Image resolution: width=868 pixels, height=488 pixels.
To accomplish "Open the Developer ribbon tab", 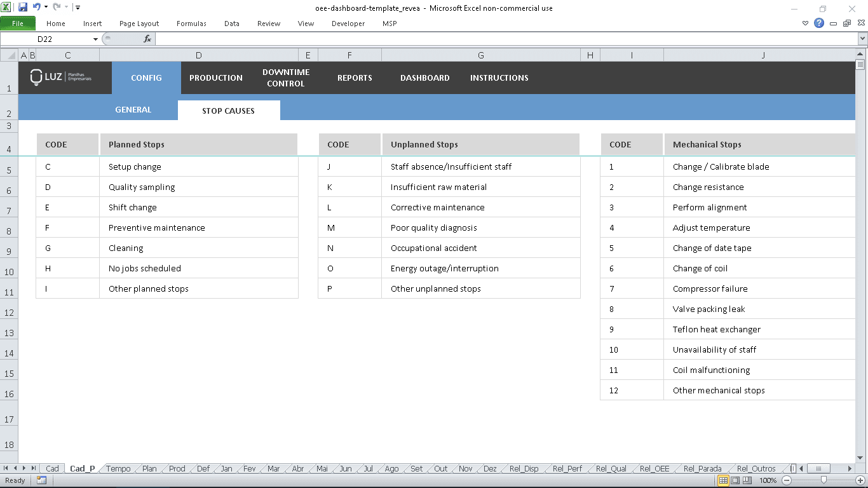I will click(348, 24).
